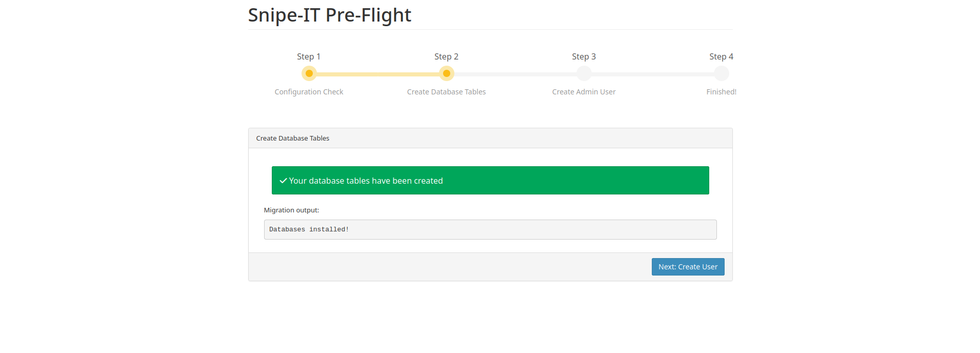980x353 pixels.
Task: Click the Databases installed! output box
Action: pos(490,229)
